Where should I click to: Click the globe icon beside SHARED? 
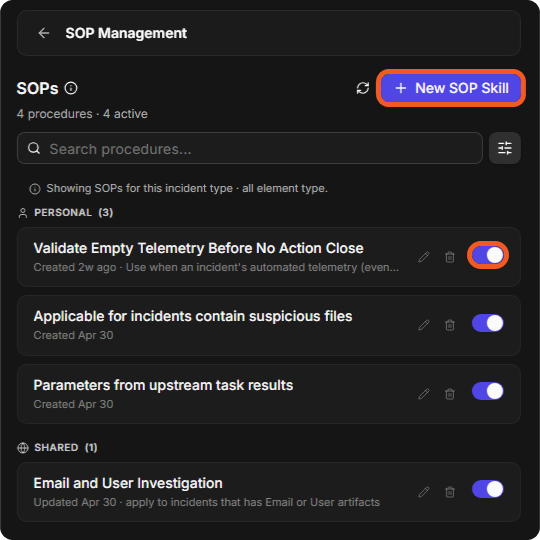[x=23, y=448]
